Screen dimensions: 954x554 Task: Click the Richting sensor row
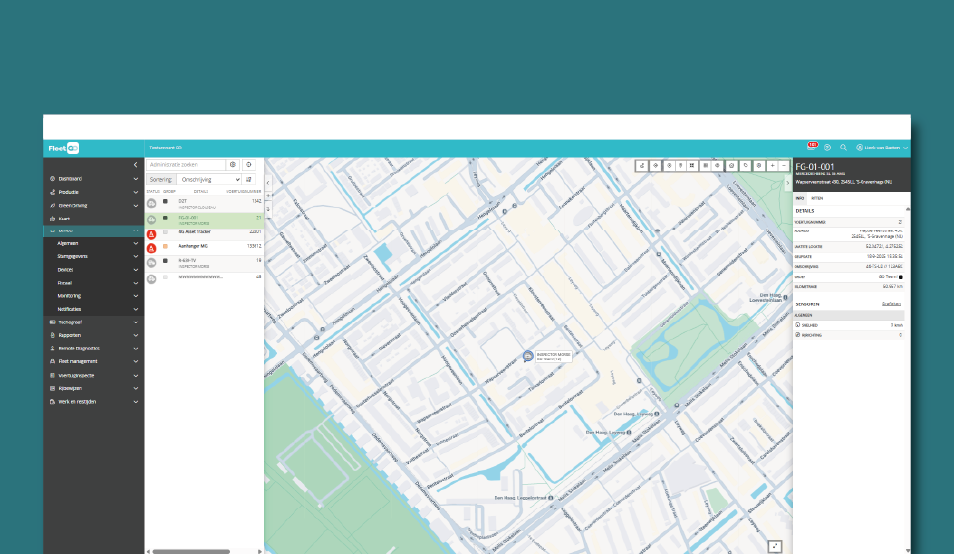click(x=849, y=335)
